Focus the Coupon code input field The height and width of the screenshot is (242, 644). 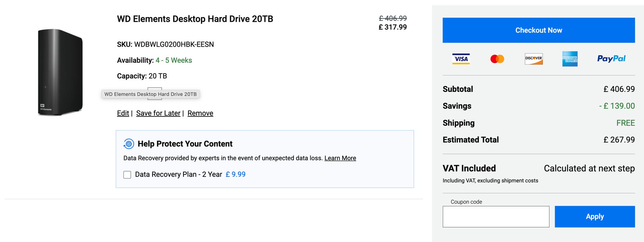pyautogui.click(x=496, y=216)
